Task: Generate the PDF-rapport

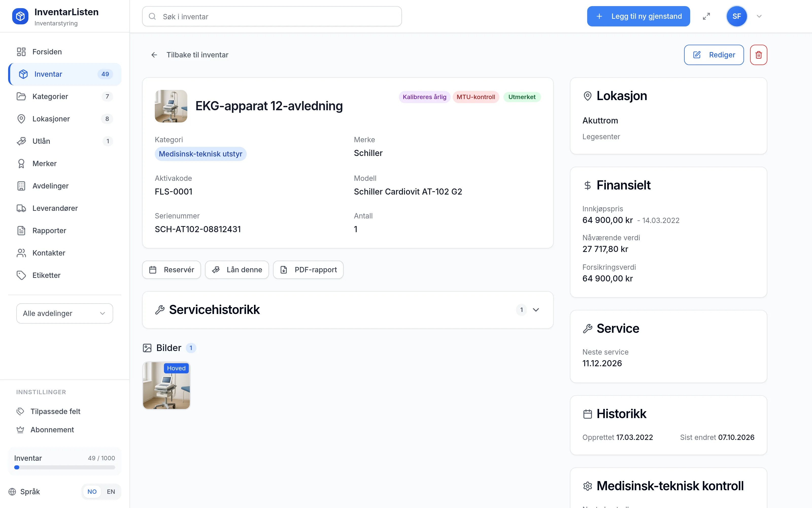Action: tap(308, 270)
